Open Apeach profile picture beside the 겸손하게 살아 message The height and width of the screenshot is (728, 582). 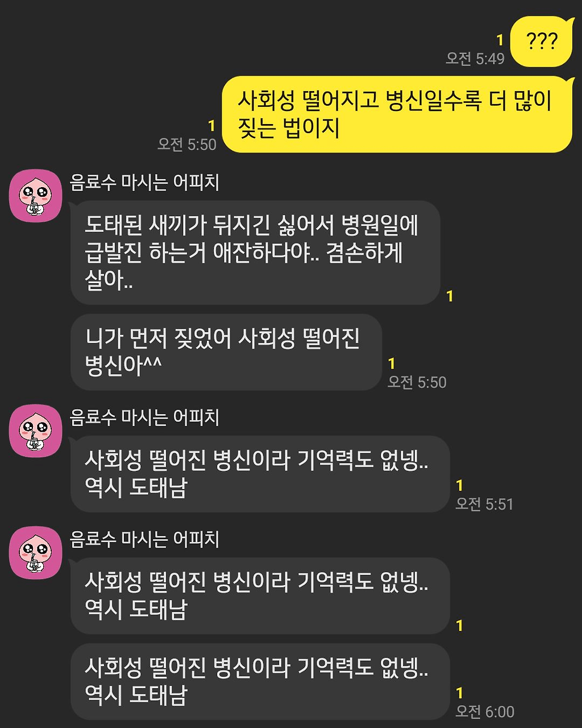tap(35, 196)
